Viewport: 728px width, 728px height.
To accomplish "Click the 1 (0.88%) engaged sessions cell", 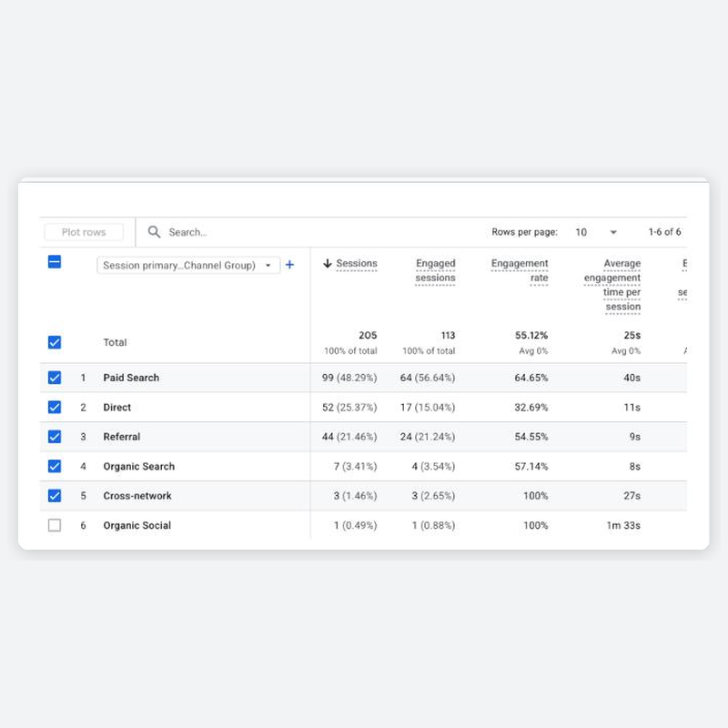I will 433,525.
